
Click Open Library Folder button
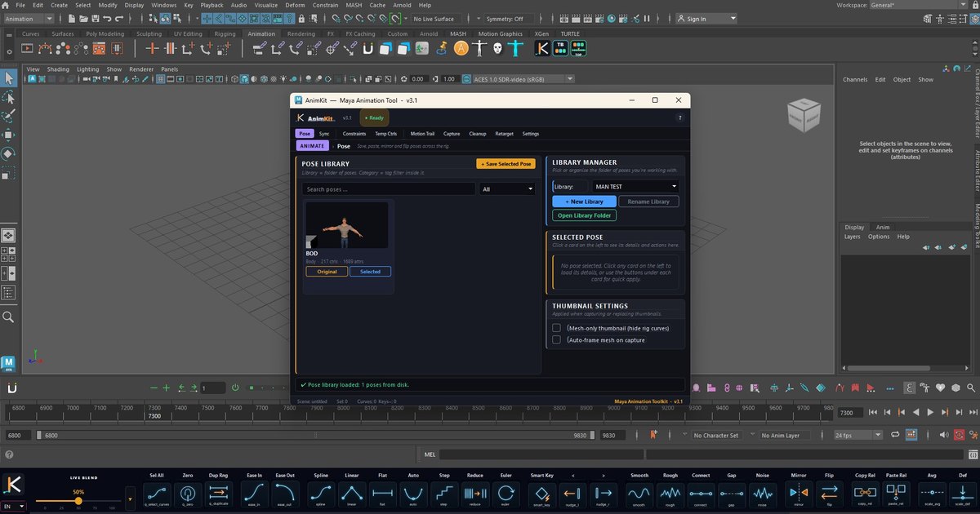coord(585,216)
